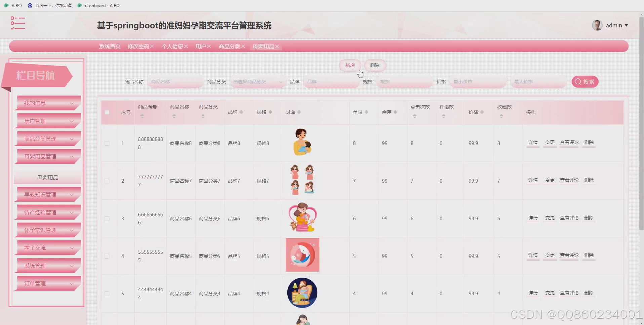Open 详情 for 商品名称8 row
Image resolution: width=644 pixels, height=325 pixels.
tap(533, 143)
